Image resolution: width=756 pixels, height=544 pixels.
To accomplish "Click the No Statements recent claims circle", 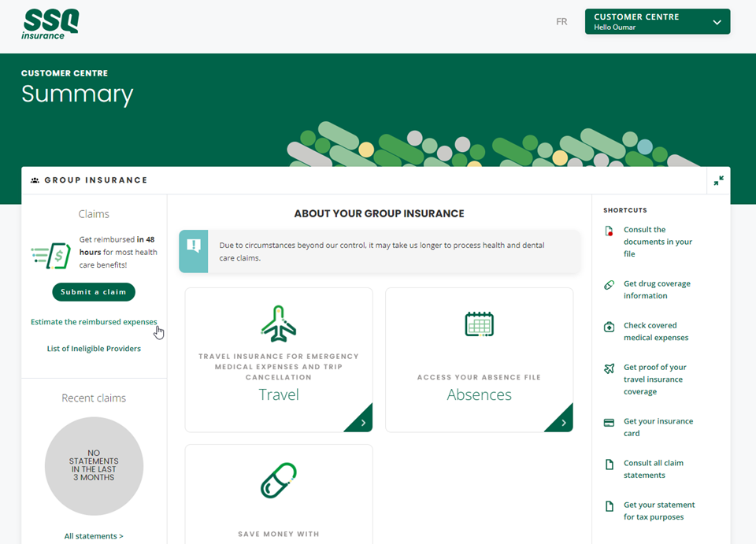I will (94, 466).
